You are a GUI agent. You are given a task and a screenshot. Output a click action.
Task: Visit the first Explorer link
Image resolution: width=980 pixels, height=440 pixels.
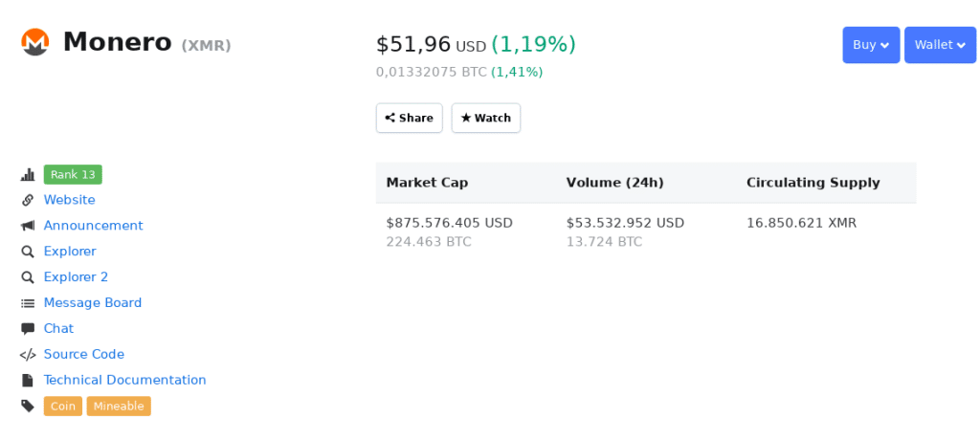[x=70, y=252]
